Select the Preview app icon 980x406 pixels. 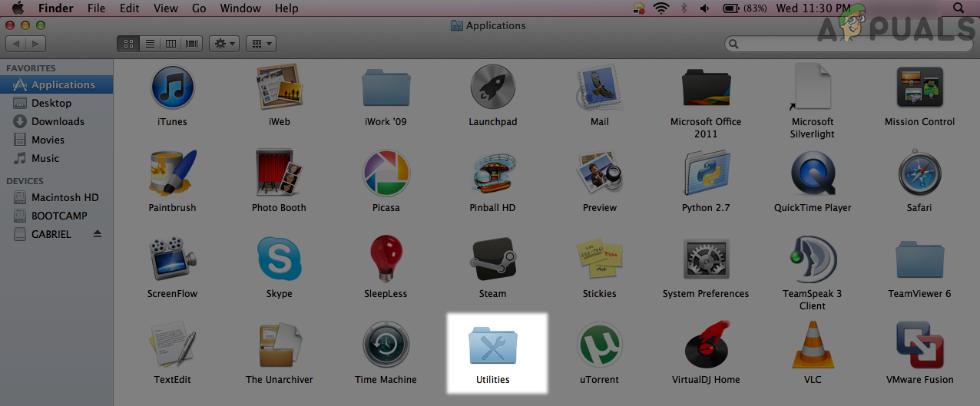(x=599, y=173)
